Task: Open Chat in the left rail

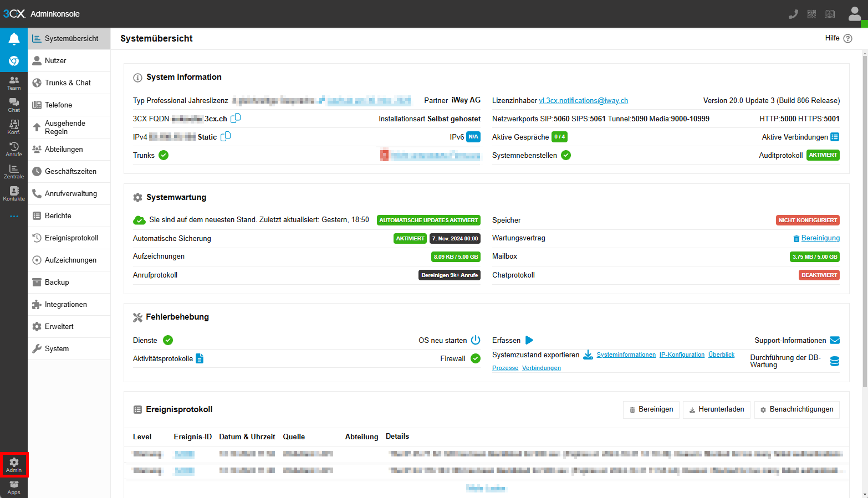Action: pos(14,105)
